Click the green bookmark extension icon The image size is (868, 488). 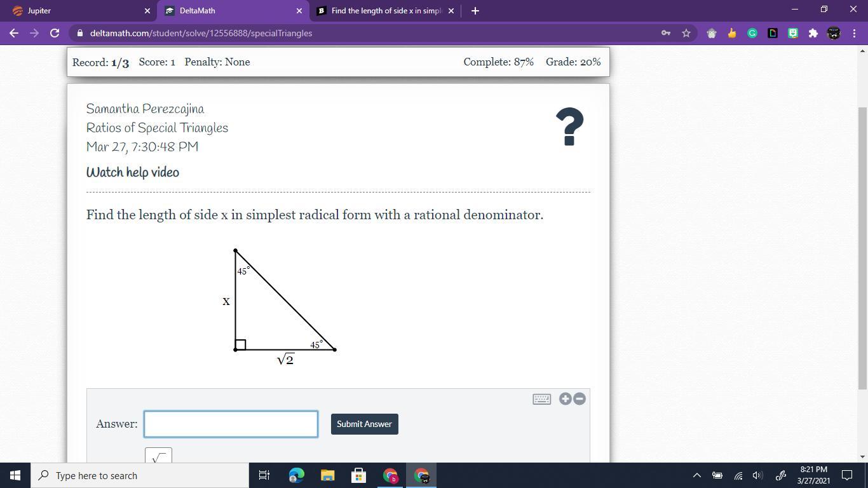pyautogui.click(x=793, y=33)
